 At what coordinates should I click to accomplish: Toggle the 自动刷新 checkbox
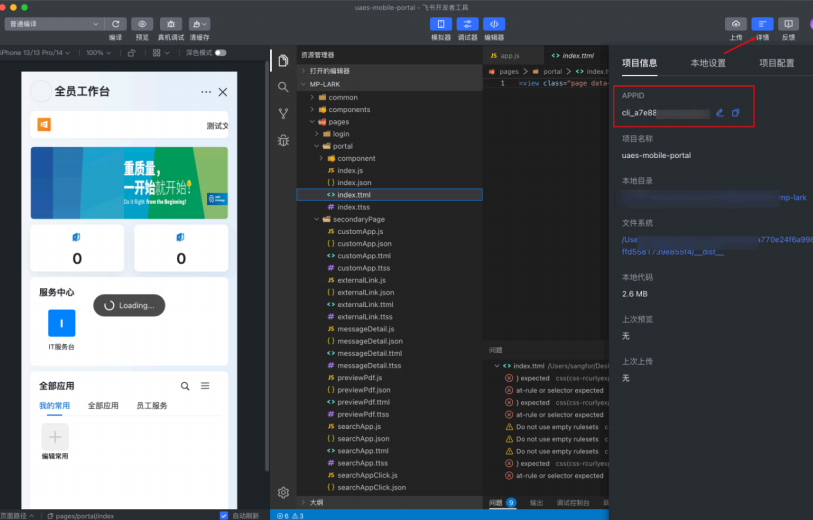(224, 515)
